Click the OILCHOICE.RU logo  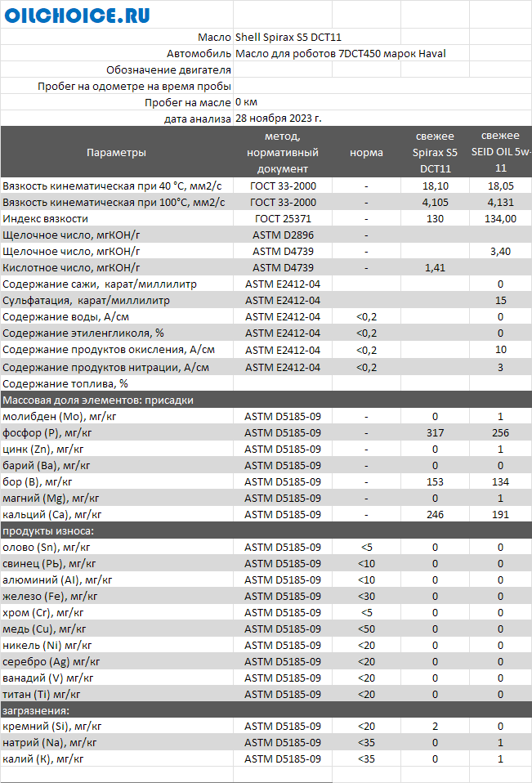[77, 16]
